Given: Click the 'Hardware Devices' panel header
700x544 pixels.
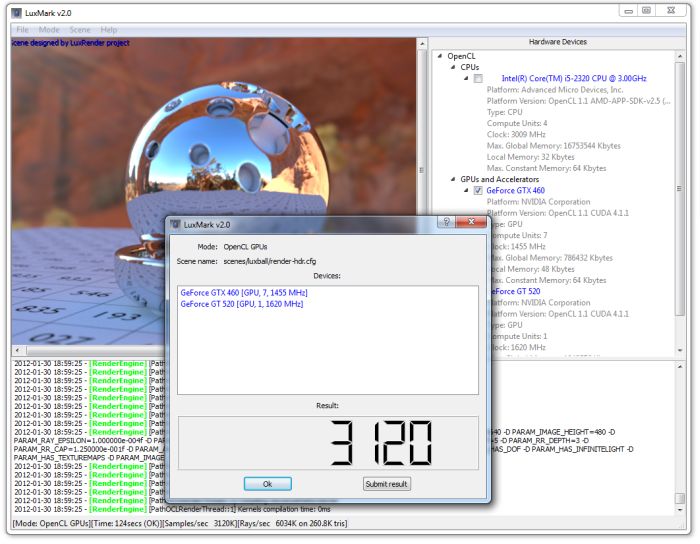Looking at the screenshot, I should tap(558, 42).
